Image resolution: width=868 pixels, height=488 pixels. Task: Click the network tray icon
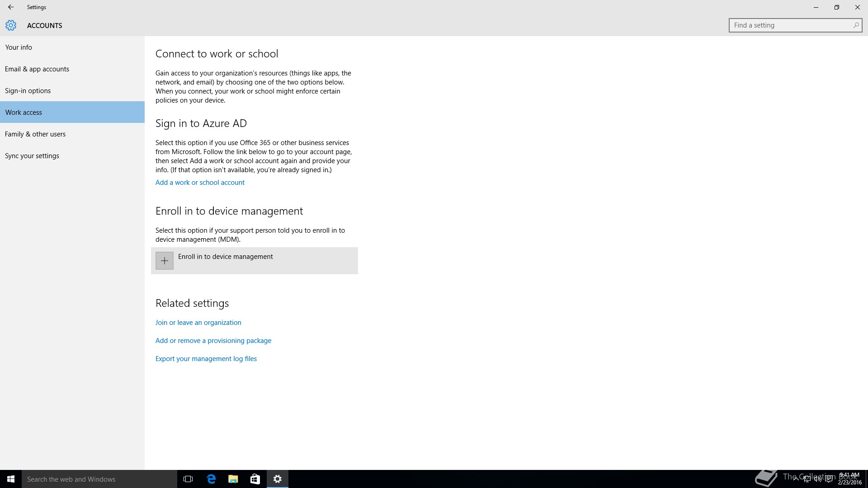pos(807,479)
